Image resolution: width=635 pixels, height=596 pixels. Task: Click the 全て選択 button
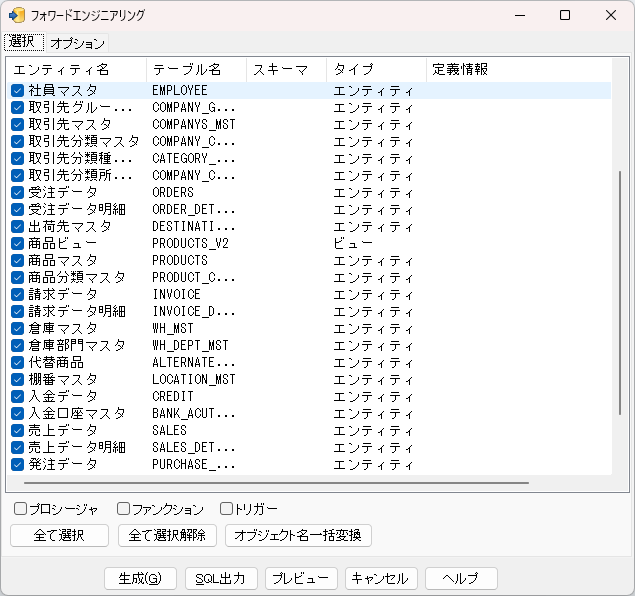point(60,535)
